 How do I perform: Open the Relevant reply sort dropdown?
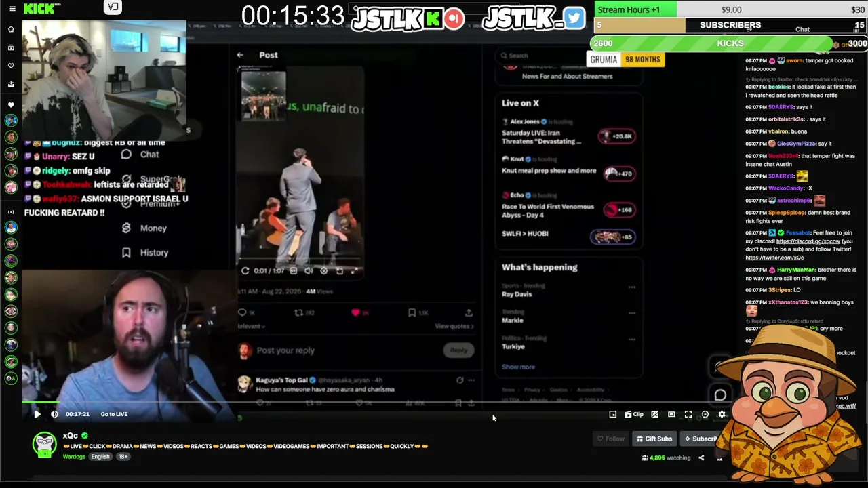[x=251, y=326]
